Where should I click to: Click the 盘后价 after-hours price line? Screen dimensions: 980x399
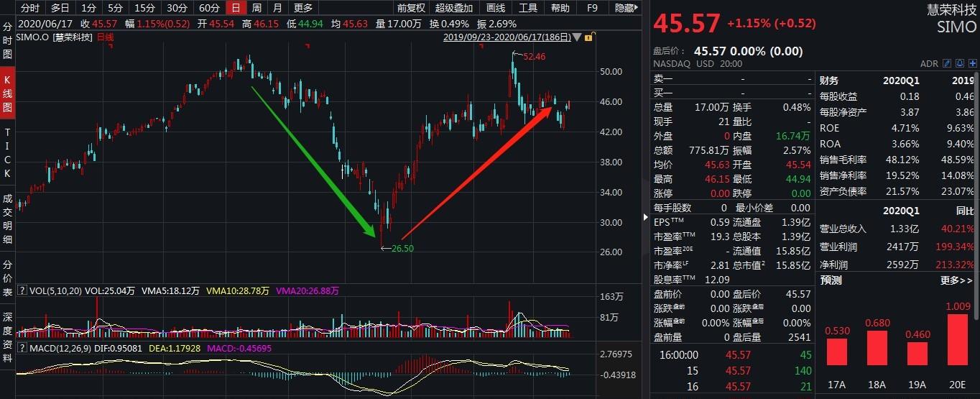point(727,51)
